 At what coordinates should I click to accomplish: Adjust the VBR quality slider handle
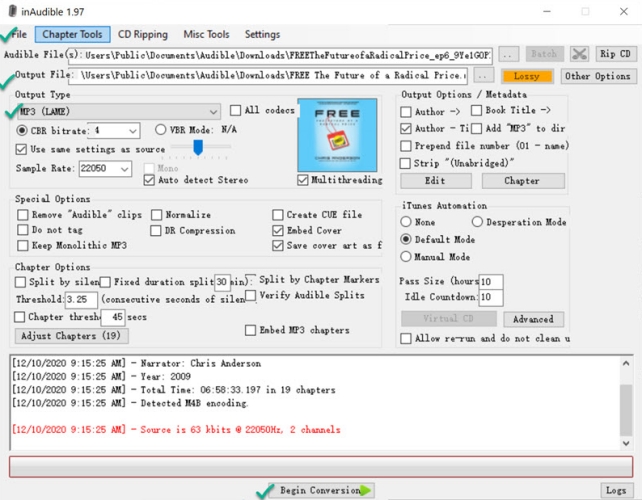[x=198, y=147]
